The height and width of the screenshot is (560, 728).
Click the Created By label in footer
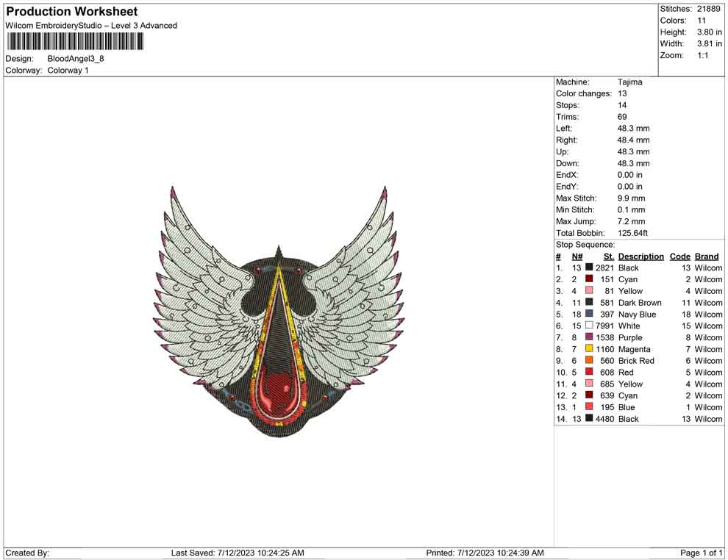pyautogui.click(x=27, y=553)
